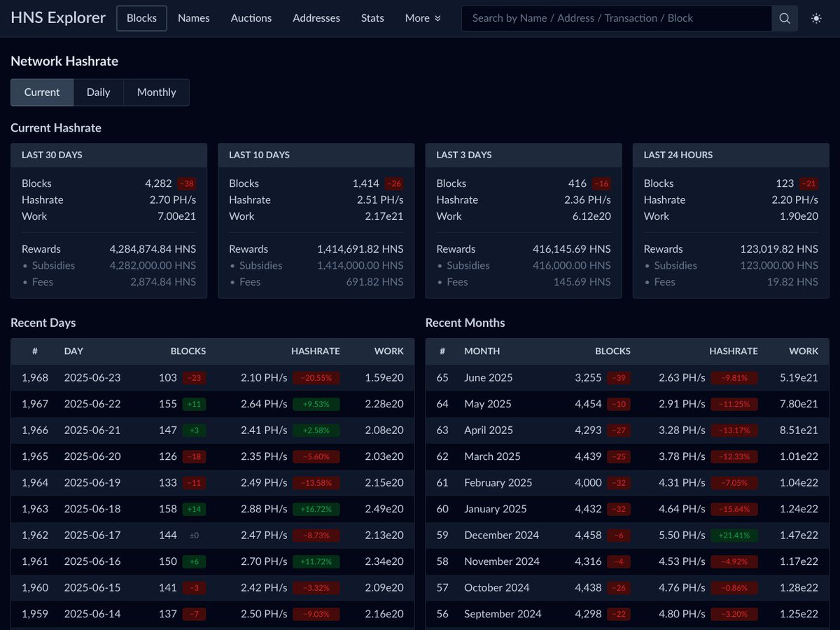Open the 2025-06-22 day row
The width and height of the screenshot is (840, 630).
212,404
